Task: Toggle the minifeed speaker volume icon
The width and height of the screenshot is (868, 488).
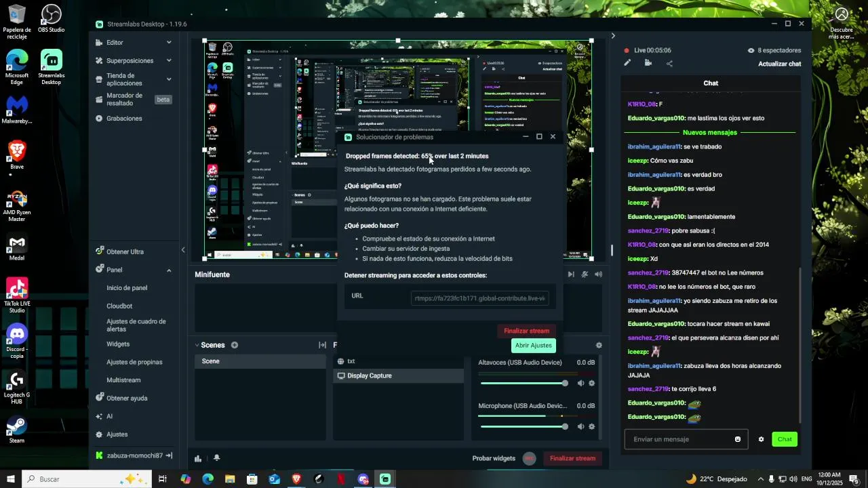Action: pos(599,274)
